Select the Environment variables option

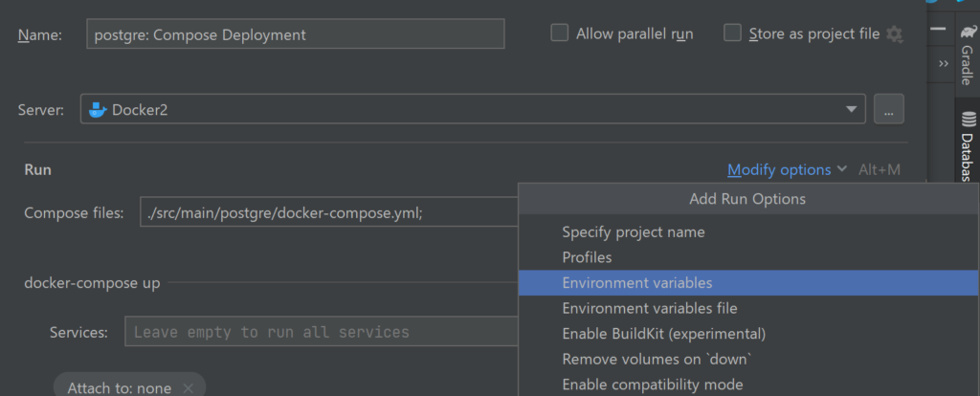pos(637,282)
